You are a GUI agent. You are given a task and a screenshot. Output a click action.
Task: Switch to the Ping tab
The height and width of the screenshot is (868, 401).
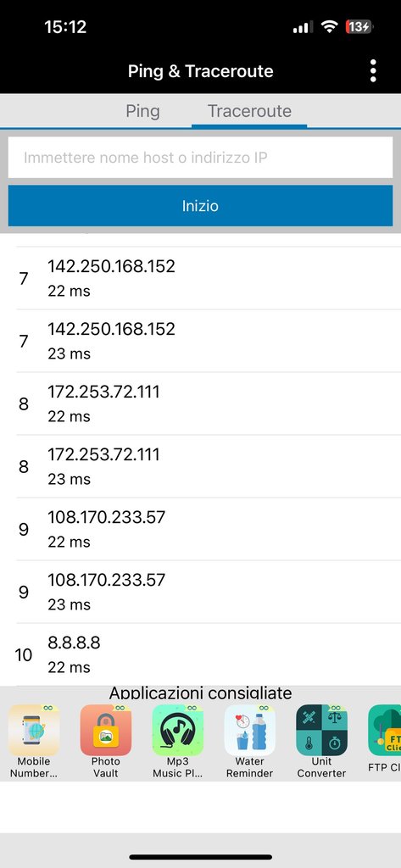click(x=143, y=111)
